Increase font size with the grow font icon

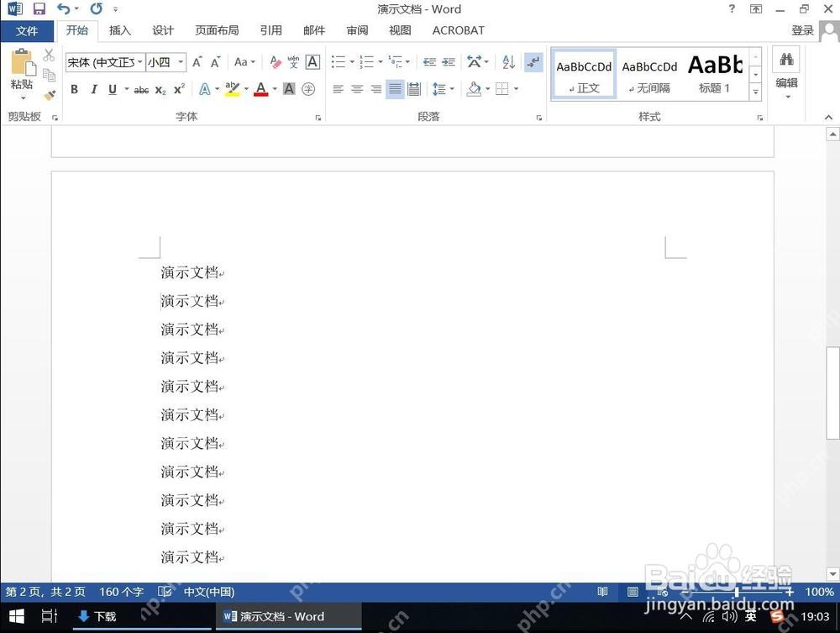[x=197, y=62]
